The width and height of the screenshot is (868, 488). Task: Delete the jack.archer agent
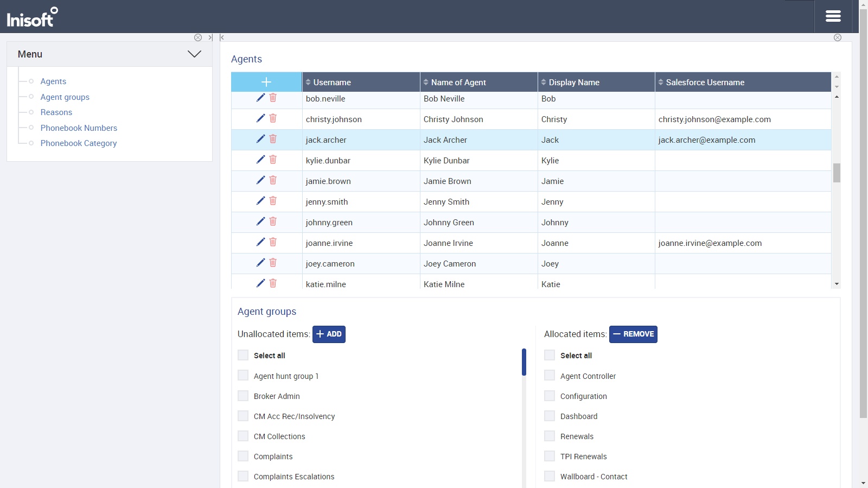pos(273,139)
